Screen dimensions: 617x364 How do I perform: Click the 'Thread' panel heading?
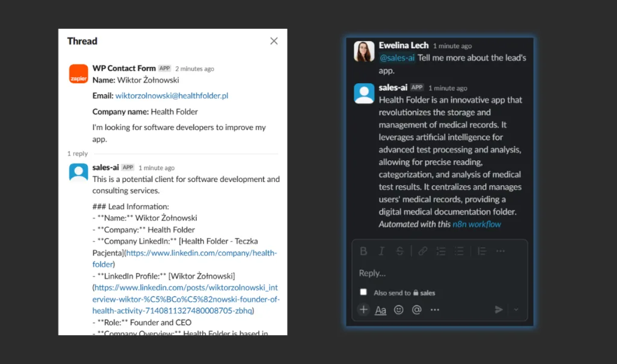(x=82, y=41)
